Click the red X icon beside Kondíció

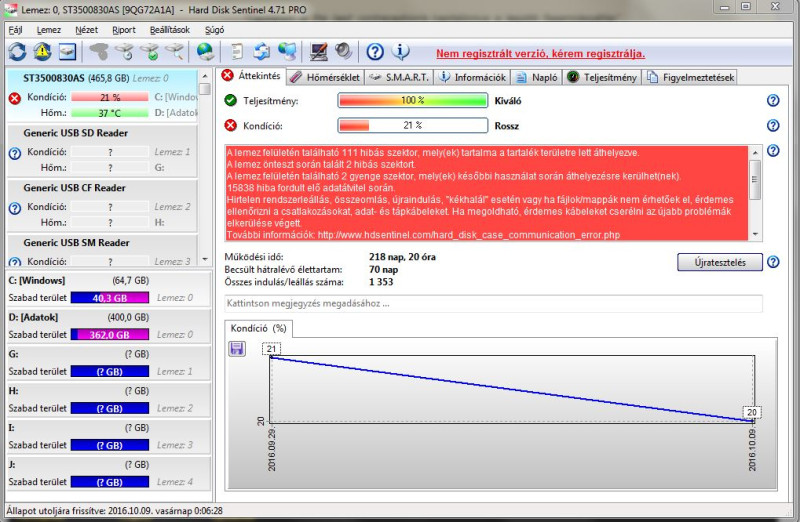tap(231, 126)
